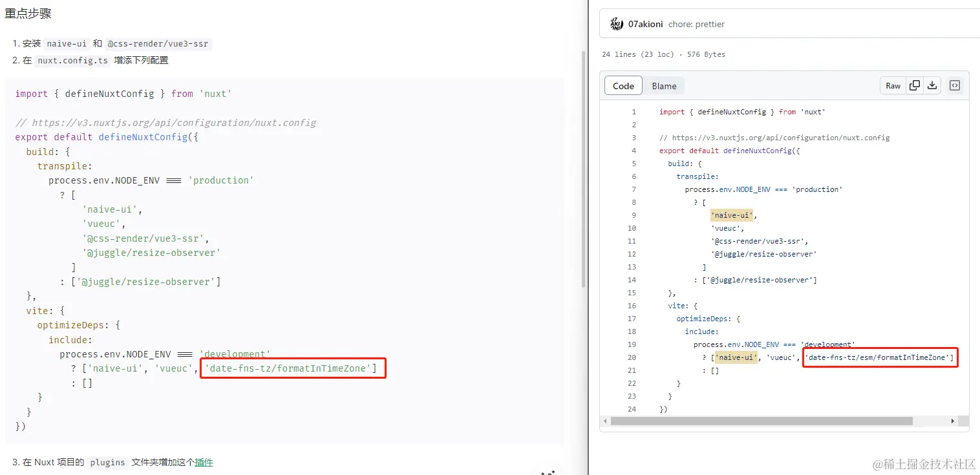Open the Raw file view
The height and width of the screenshot is (475, 980).
click(x=893, y=86)
